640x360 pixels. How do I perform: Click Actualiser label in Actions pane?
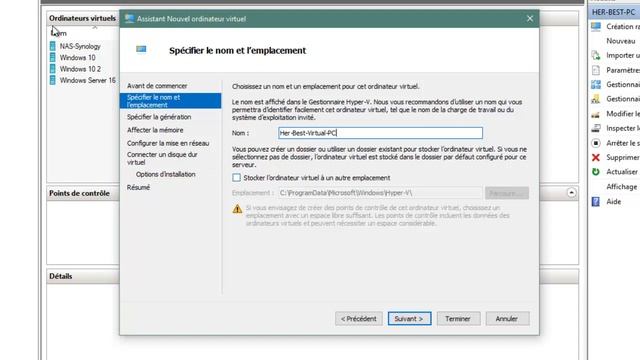coord(622,172)
